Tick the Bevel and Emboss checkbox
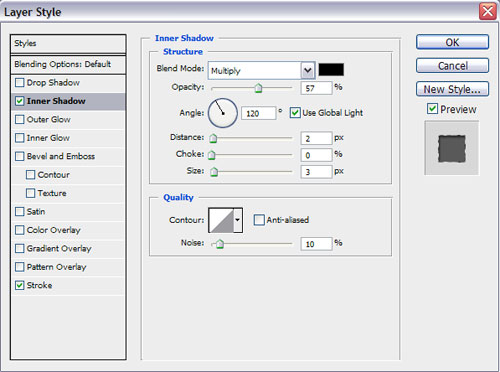The height and width of the screenshot is (372, 500). click(x=20, y=156)
